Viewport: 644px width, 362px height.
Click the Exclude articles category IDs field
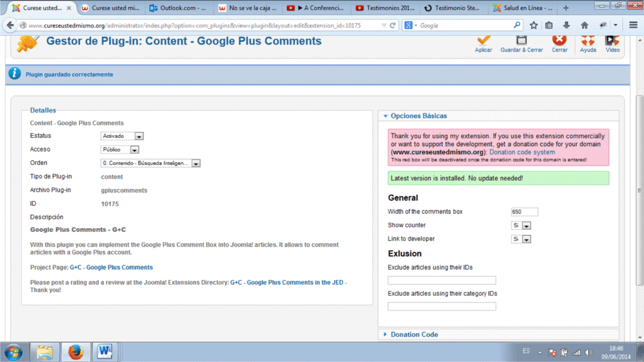click(441, 306)
